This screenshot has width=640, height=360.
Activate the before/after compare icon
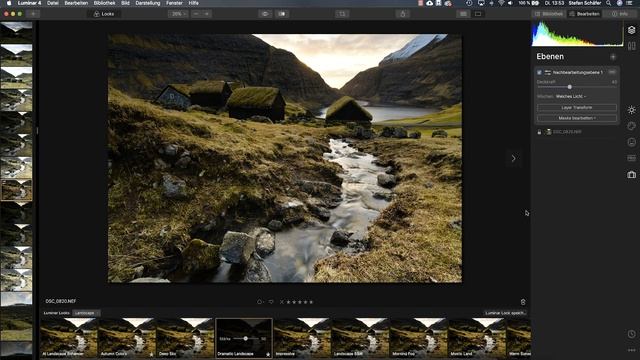(282, 14)
